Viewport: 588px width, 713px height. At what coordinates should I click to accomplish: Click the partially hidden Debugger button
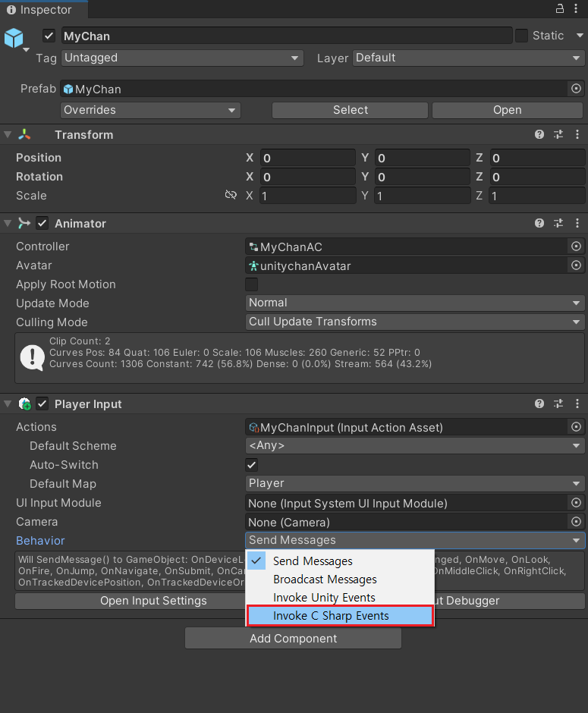click(509, 601)
